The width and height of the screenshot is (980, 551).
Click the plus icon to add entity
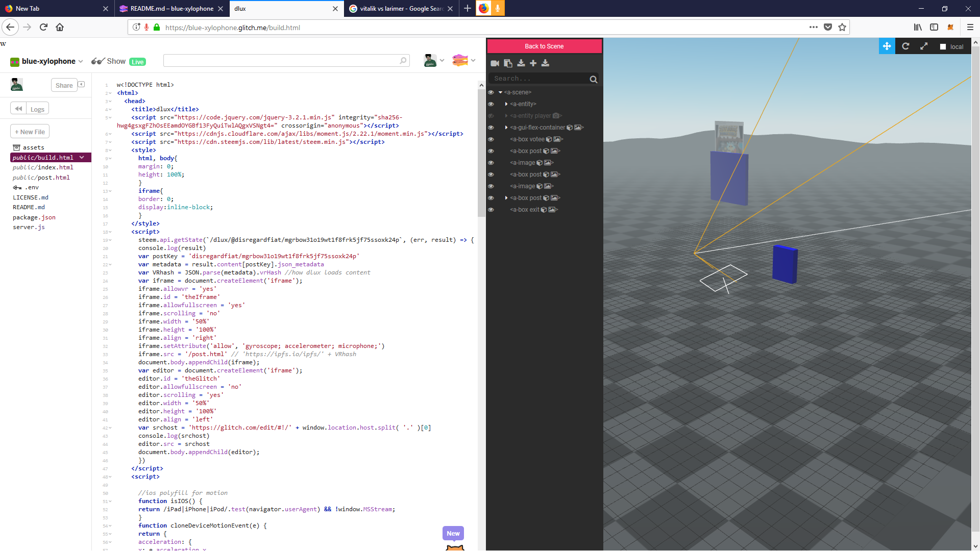pyautogui.click(x=533, y=63)
